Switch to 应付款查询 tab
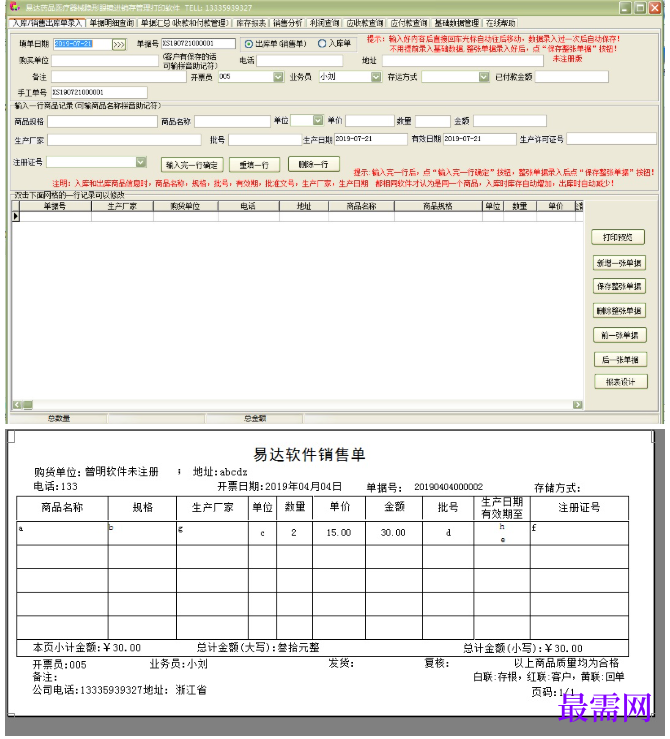Screen dimensions: 670x739 pyautogui.click(x=409, y=23)
